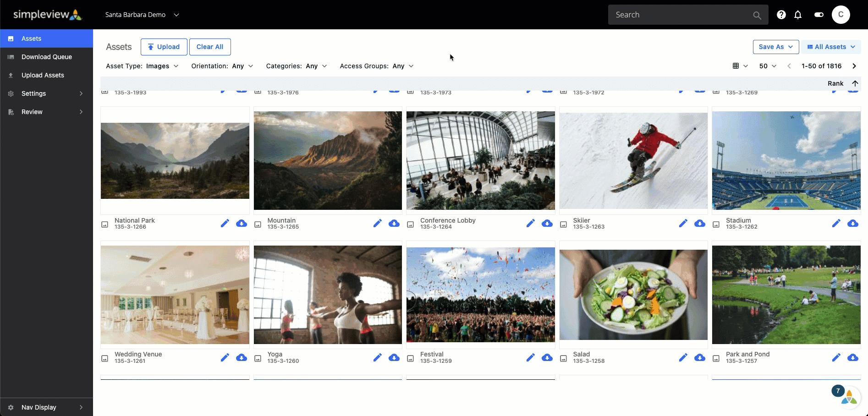
Task: Open the Salad image thumbnail
Action: coord(633,295)
